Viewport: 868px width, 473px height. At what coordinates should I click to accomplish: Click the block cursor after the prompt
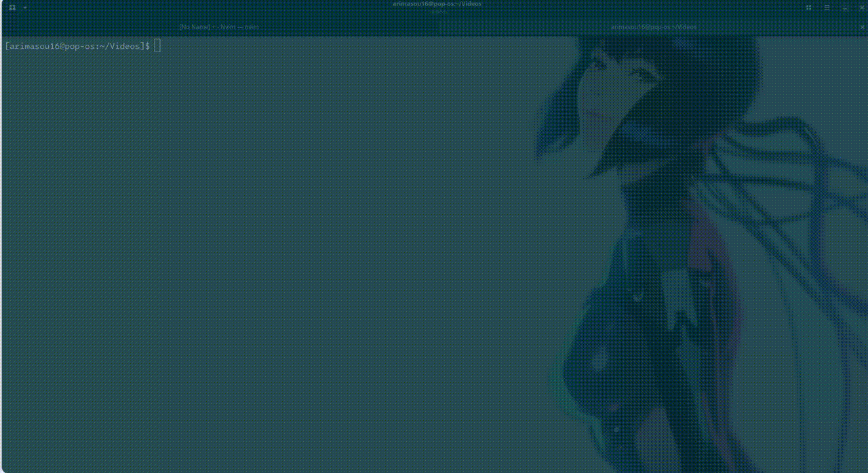coord(157,46)
